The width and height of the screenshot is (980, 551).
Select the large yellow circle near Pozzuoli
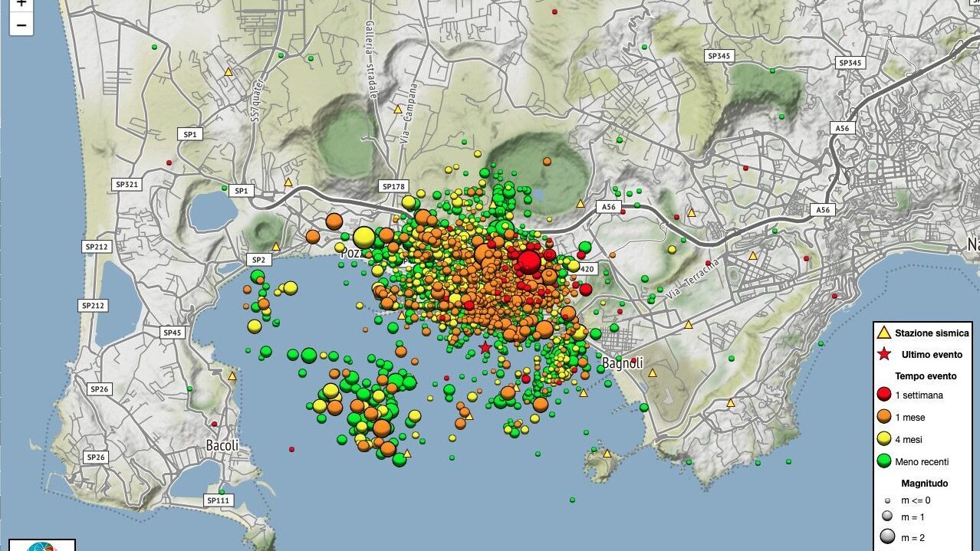363,237
